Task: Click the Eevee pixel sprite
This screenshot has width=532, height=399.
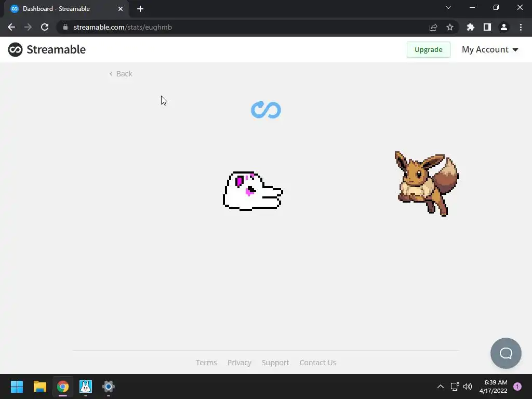Action: [427, 183]
